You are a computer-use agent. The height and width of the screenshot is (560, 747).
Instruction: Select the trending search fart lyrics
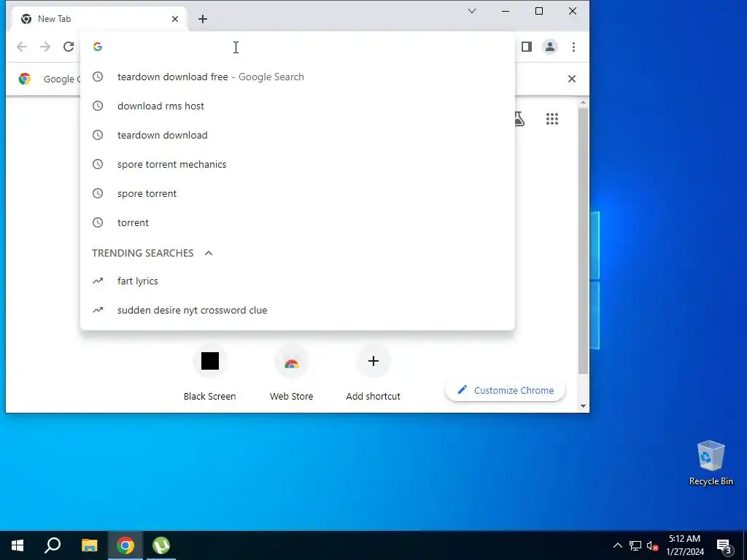pos(298,281)
